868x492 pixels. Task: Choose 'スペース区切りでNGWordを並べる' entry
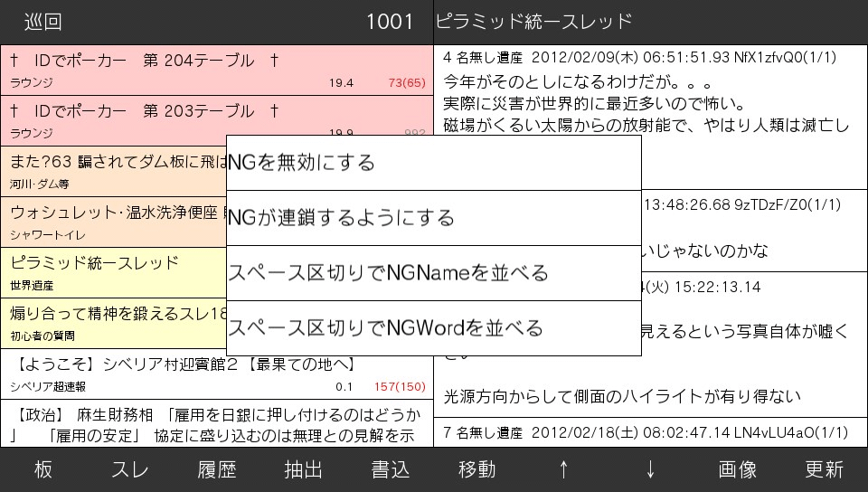434,327
